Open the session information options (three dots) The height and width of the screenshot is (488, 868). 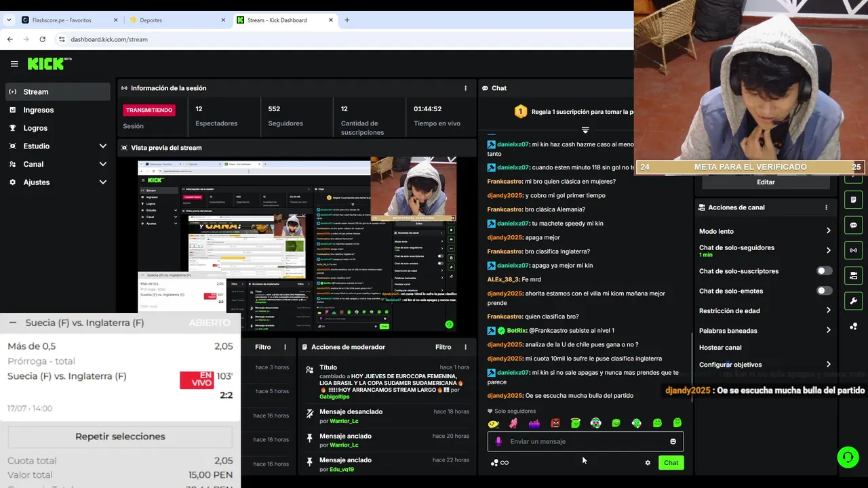(465, 88)
